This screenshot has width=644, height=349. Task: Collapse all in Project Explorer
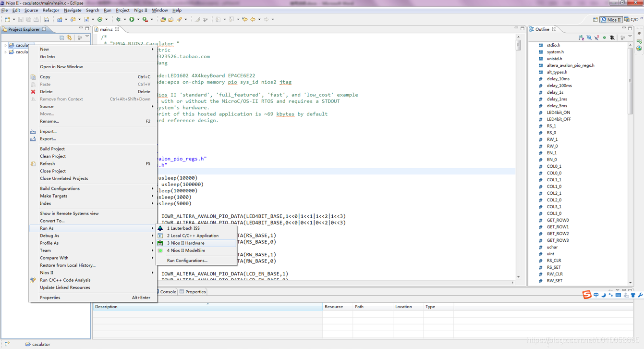[x=61, y=37]
